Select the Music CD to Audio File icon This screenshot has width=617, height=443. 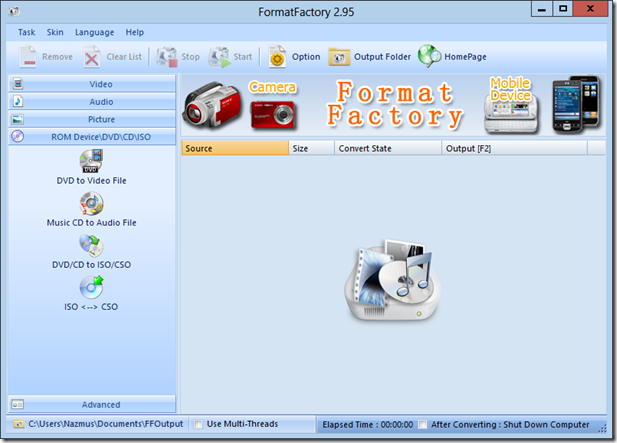91,204
